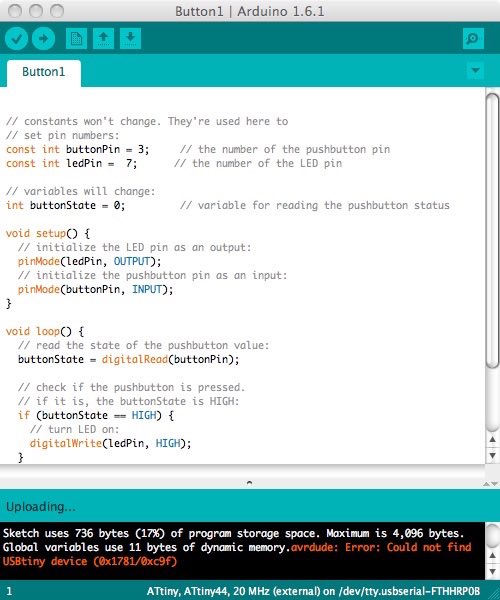500x600 pixels.
Task: Click the '// turn LED on:' comment
Action: pyautogui.click(x=75, y=429)
